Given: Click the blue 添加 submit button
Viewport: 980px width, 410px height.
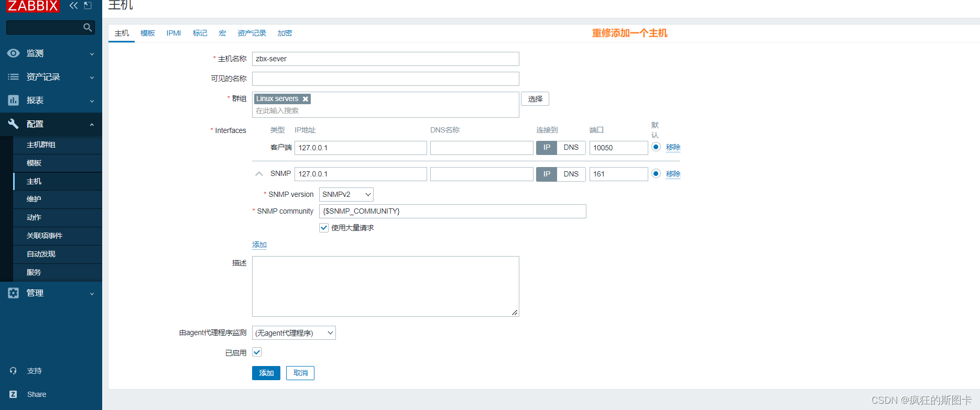Looking at the screenshot, I should (266, 373).
